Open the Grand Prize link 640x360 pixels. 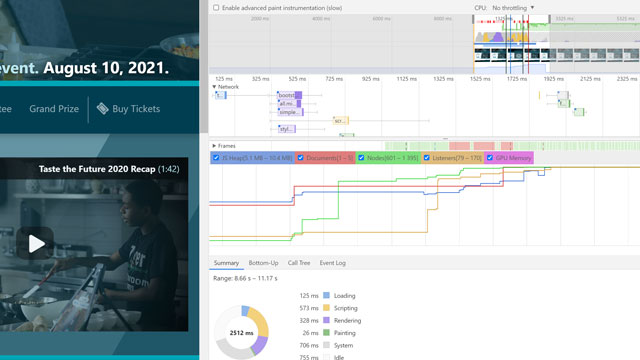point(54,109)
